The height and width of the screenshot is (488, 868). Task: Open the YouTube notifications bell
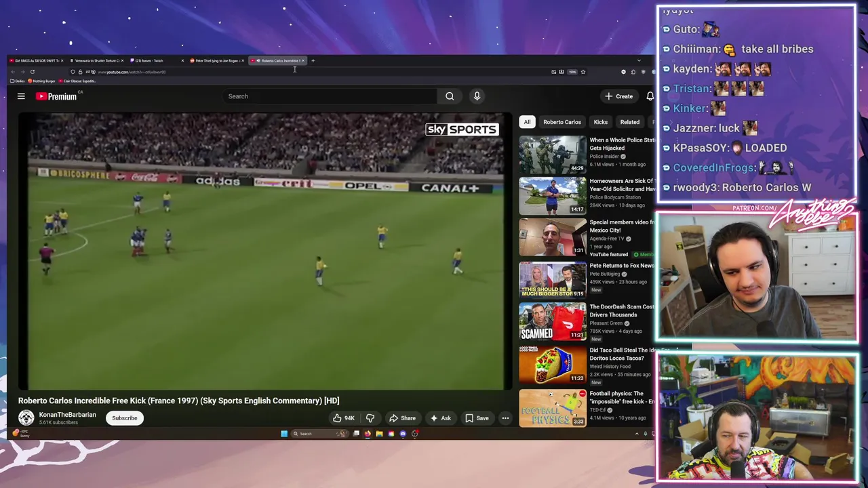650,96
